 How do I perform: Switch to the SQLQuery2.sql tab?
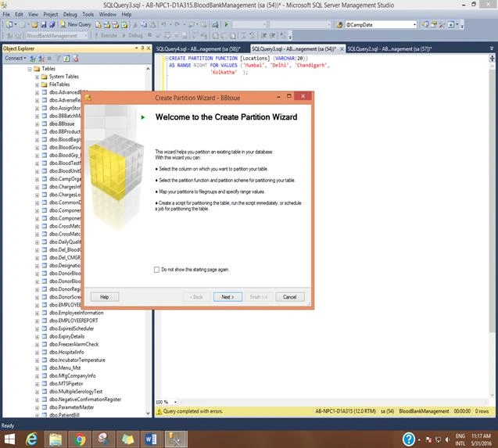(389, 49)
